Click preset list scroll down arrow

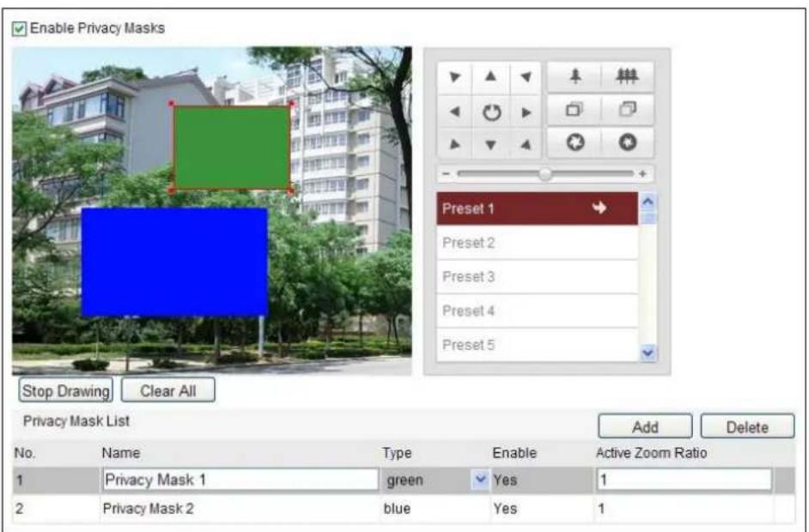click(648, 354)
